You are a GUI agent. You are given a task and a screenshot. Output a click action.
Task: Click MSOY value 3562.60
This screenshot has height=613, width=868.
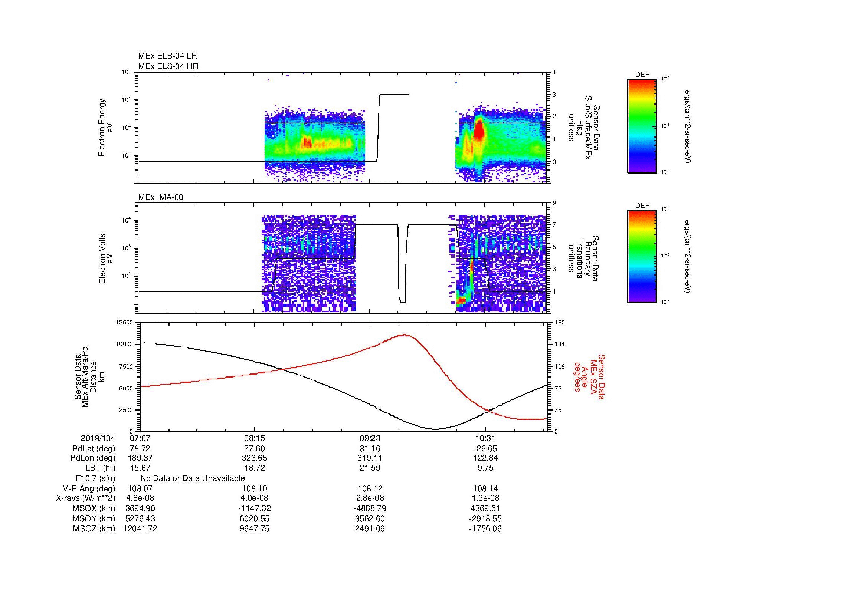(x=370, y=518)
